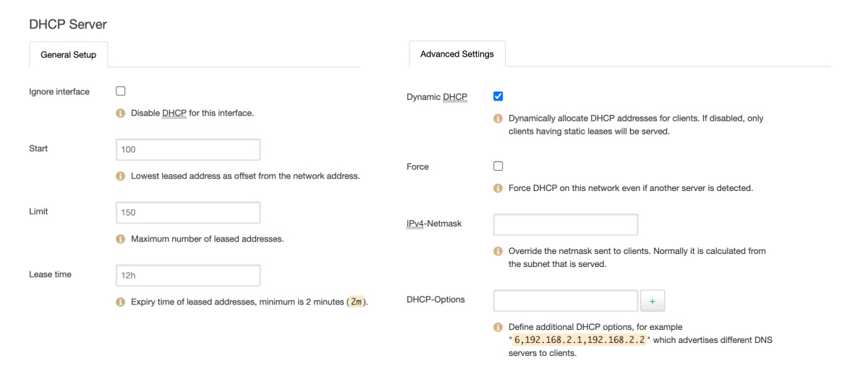Viewport: 868px width, 369px height.
Task: Open the General Setup tab
Action: (x=68, y=55)
